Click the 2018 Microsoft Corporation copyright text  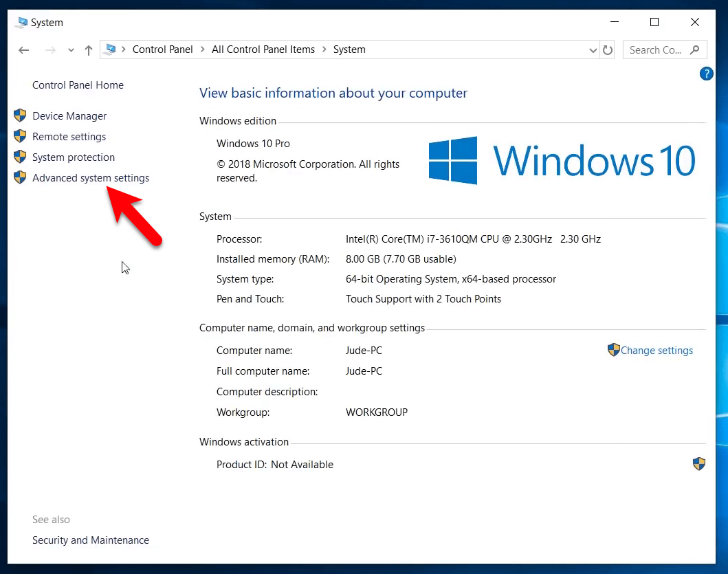[x=308, y=171]
